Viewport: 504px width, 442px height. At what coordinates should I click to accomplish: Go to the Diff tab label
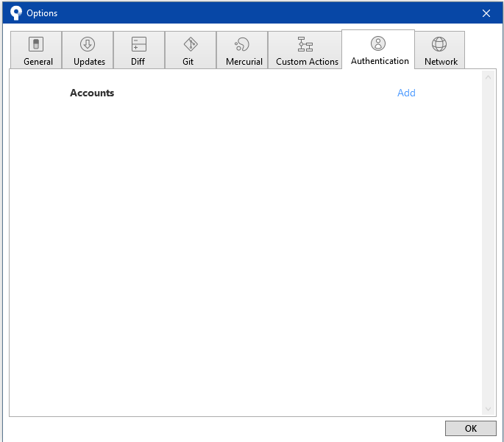pos(138,62)
